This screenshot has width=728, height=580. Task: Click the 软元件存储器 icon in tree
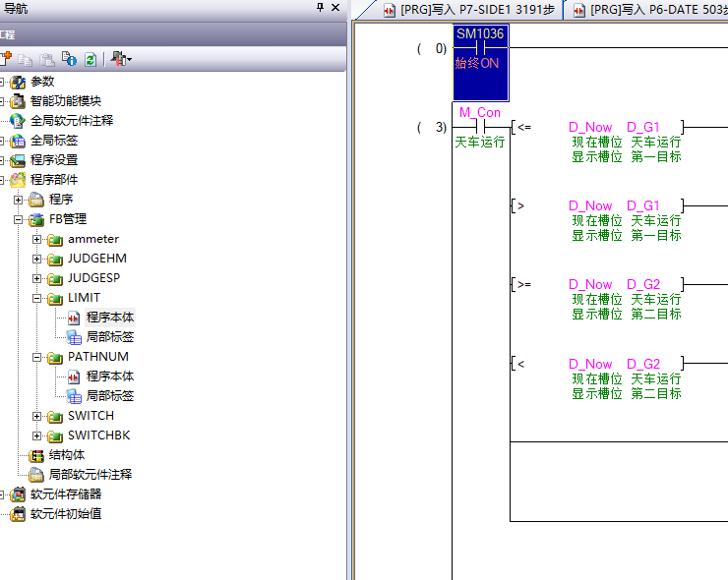click(18, 494)
